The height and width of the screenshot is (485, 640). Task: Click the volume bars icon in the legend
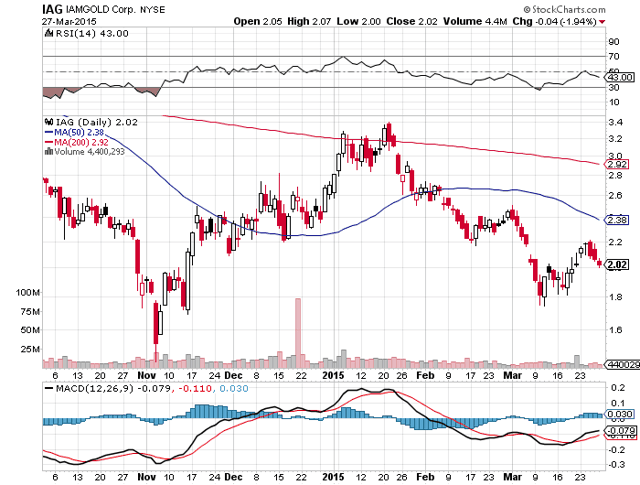click(49, 151)
